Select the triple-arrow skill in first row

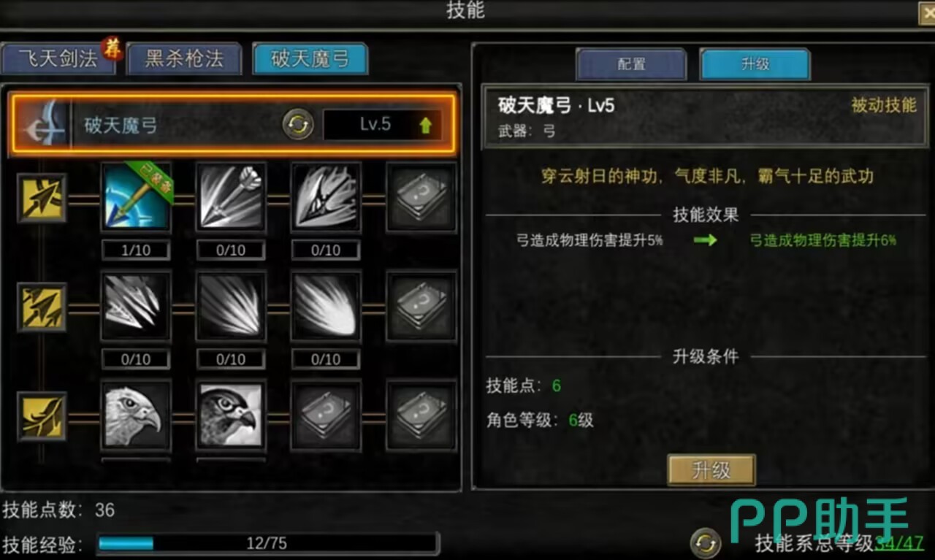click(x=231, y=198)
